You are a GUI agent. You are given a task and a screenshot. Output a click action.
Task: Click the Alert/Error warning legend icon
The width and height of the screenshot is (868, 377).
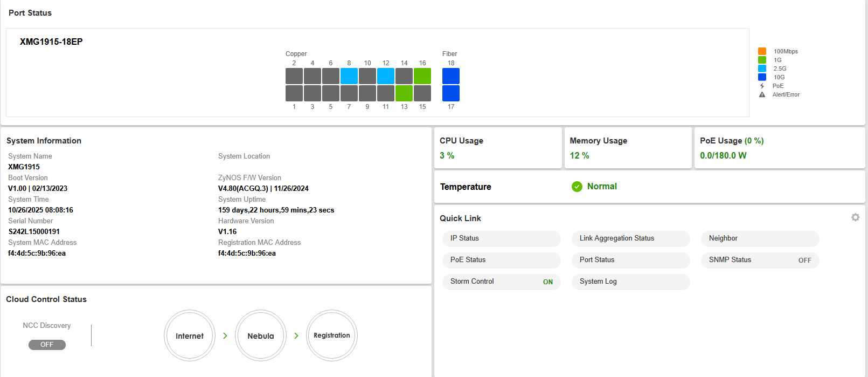762,94
